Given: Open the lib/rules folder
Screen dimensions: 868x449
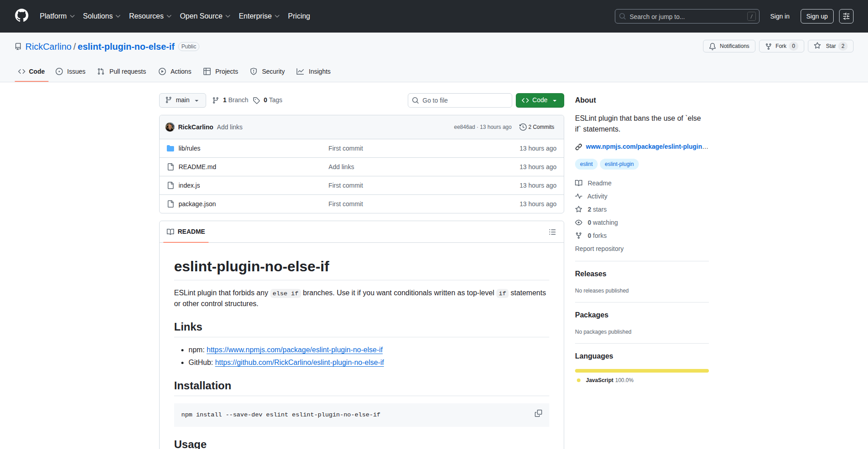Looking at the screenshot, I should point(189,148).
